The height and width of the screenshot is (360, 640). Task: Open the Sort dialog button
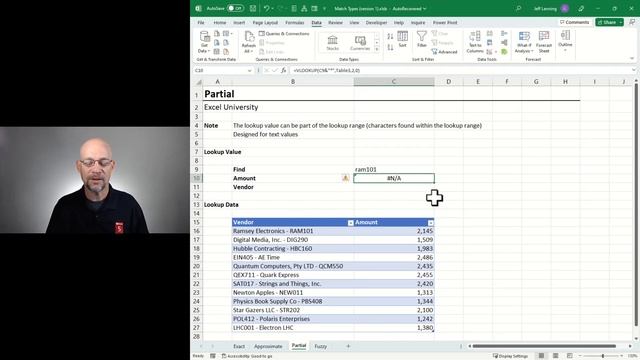(402, 39)
